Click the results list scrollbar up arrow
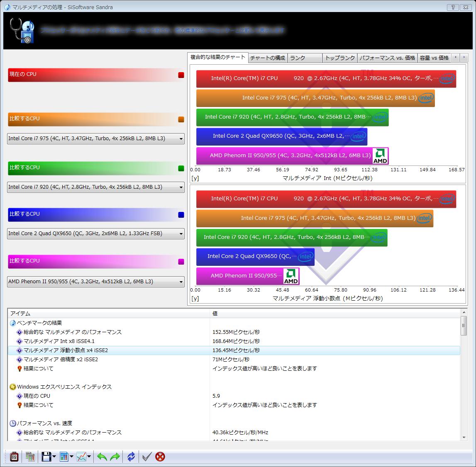 pos(464,312)
